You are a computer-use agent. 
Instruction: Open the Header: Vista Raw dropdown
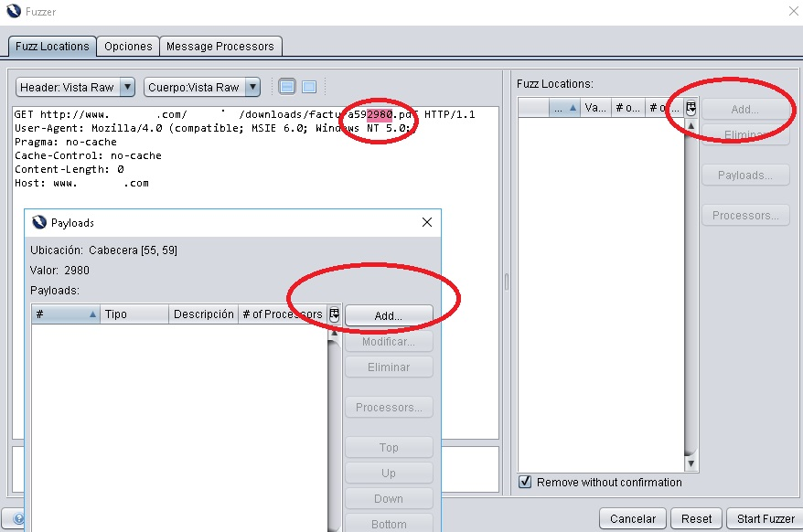click(76, 87)
